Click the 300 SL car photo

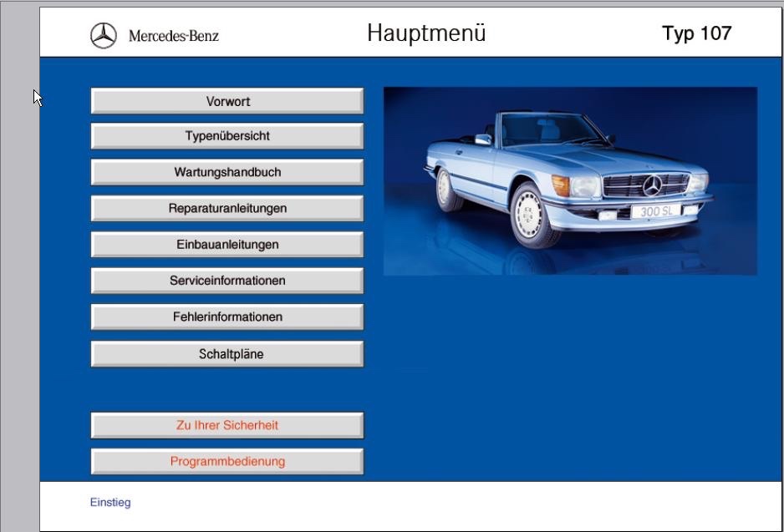click(x=570, y=181)
